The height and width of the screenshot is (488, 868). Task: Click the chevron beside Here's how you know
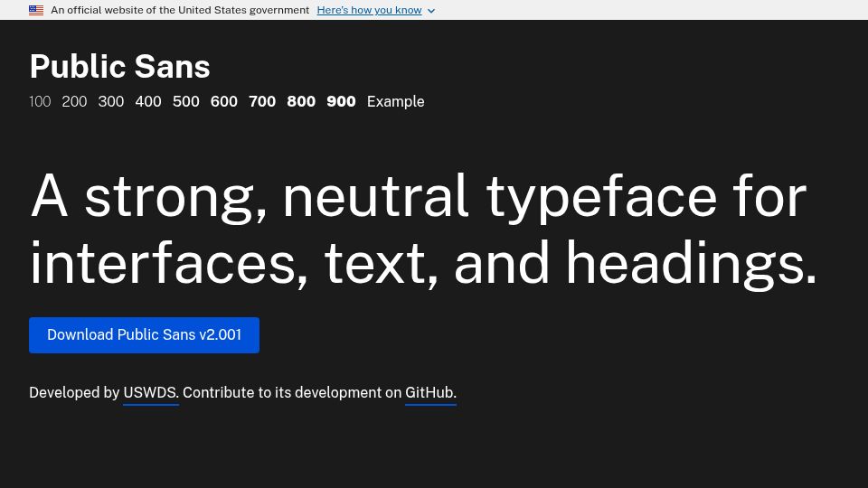[x=431, y=11]
